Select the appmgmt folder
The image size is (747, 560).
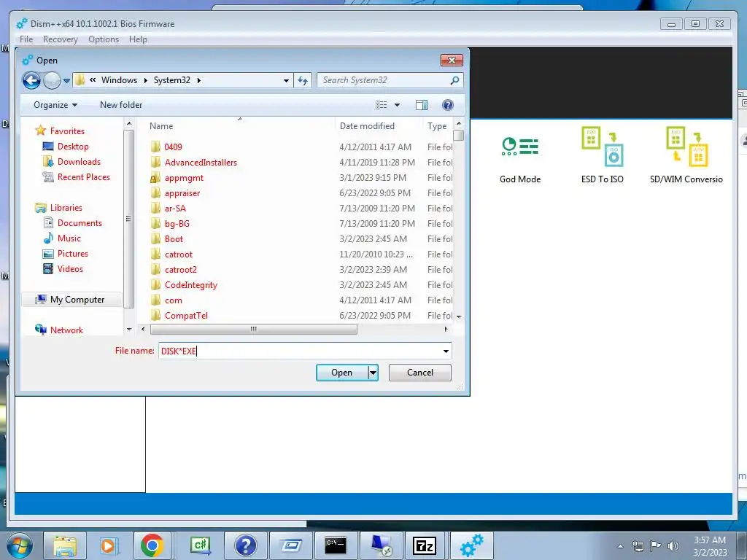point(183,178)
